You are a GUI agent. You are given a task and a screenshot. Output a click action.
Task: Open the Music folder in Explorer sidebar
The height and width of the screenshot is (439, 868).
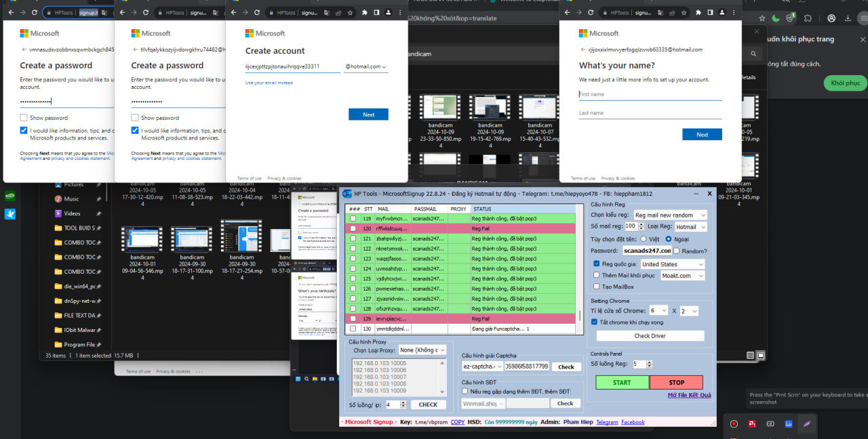click(x=71, y=199)
